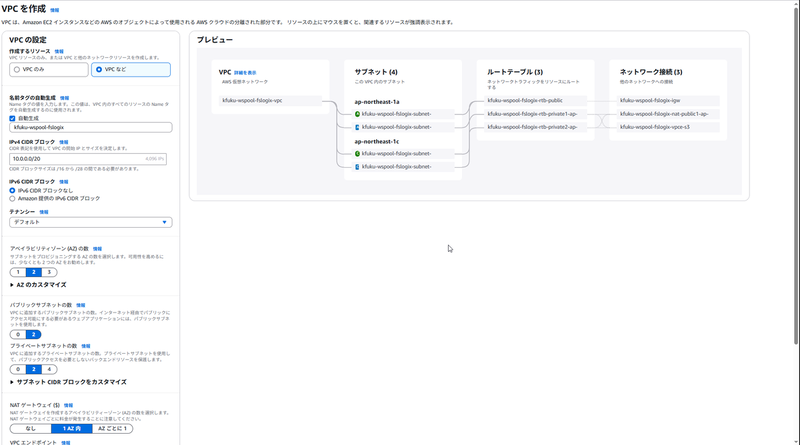Click 'kfuku-wspool-fslogix-rtb-private1-ap-' route table
Viewport: 800px width, 445px height.
tap(536, 114)
